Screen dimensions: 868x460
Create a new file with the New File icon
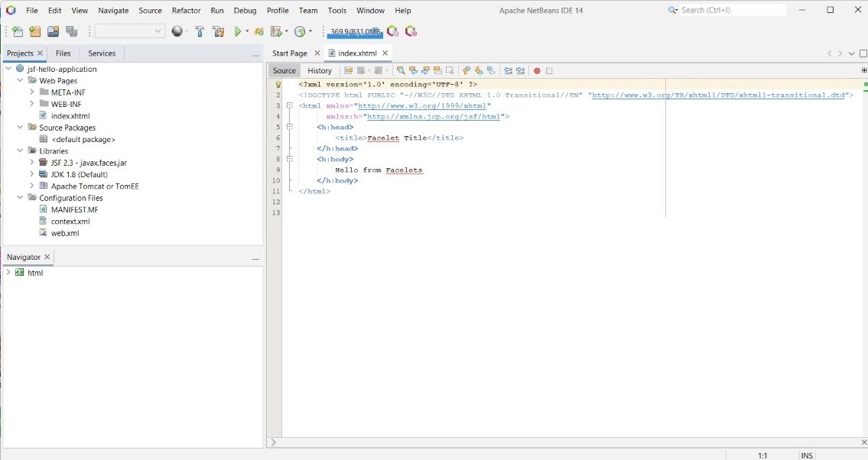point(16,31)
